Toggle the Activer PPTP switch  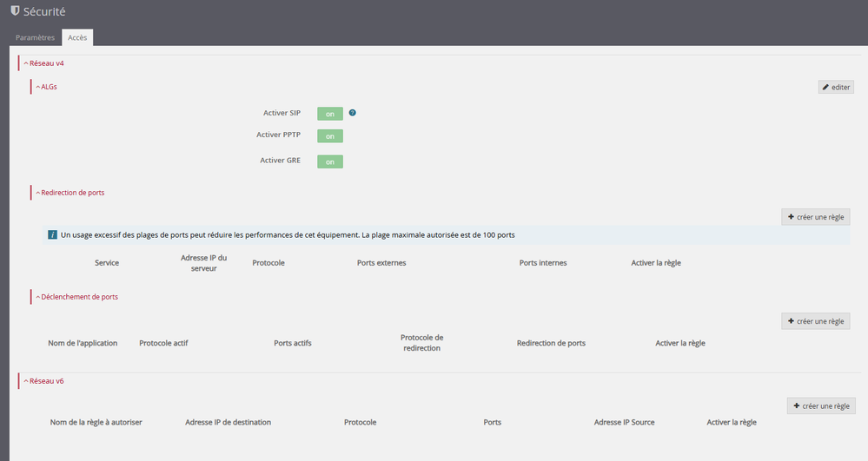point(330,136)
